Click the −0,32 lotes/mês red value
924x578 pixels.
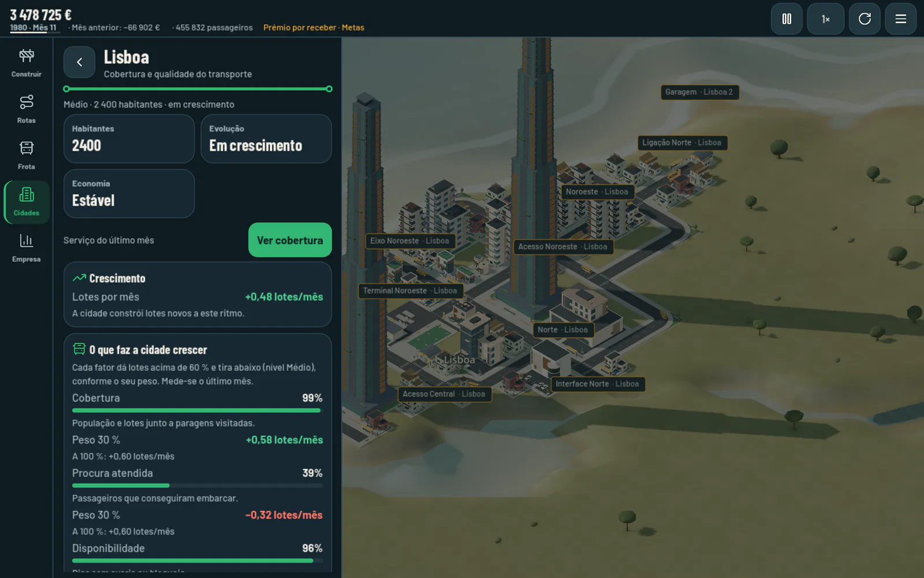[x=284, y=515]
